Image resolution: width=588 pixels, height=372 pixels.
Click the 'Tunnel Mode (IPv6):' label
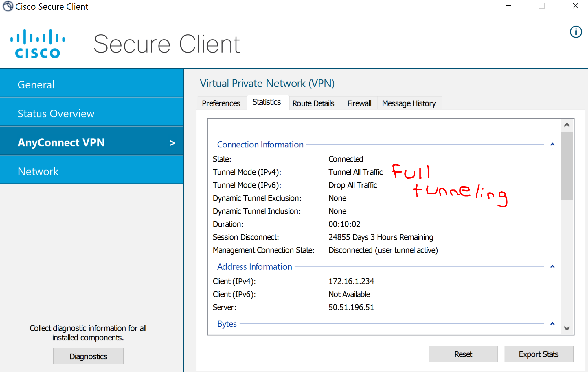point(247,185)
